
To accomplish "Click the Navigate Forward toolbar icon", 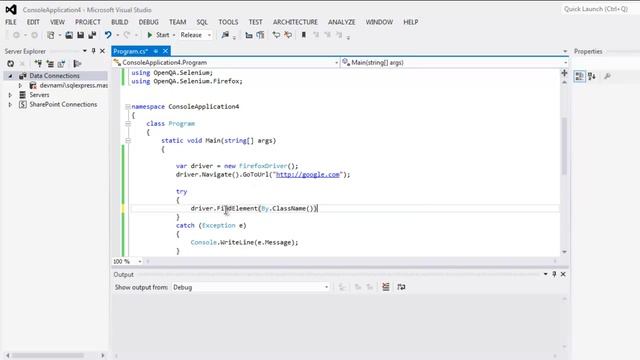I will 35,35.
